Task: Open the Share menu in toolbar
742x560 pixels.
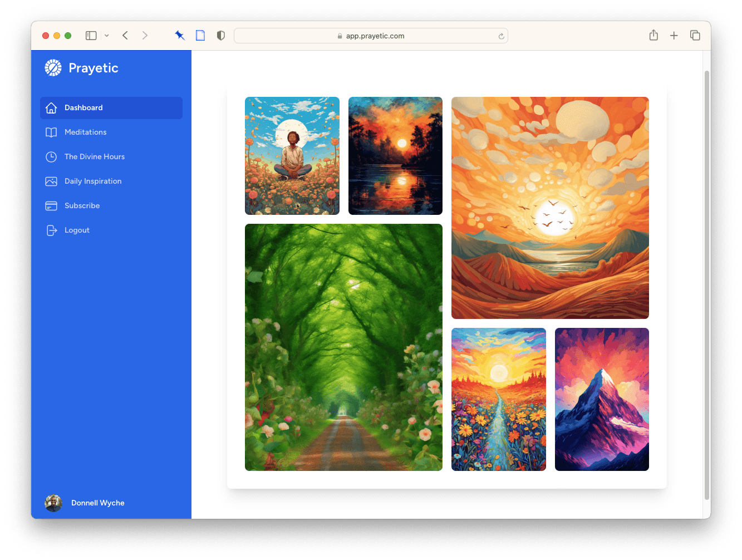Action: point(653,36)
